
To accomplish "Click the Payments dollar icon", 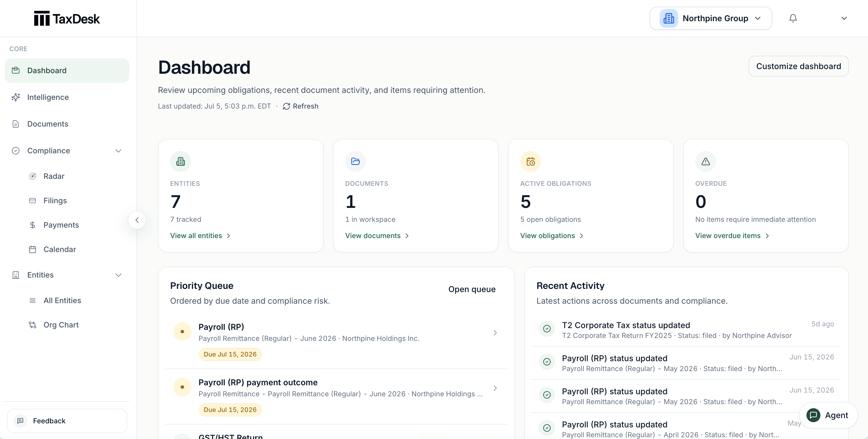I will pos(32,225).
